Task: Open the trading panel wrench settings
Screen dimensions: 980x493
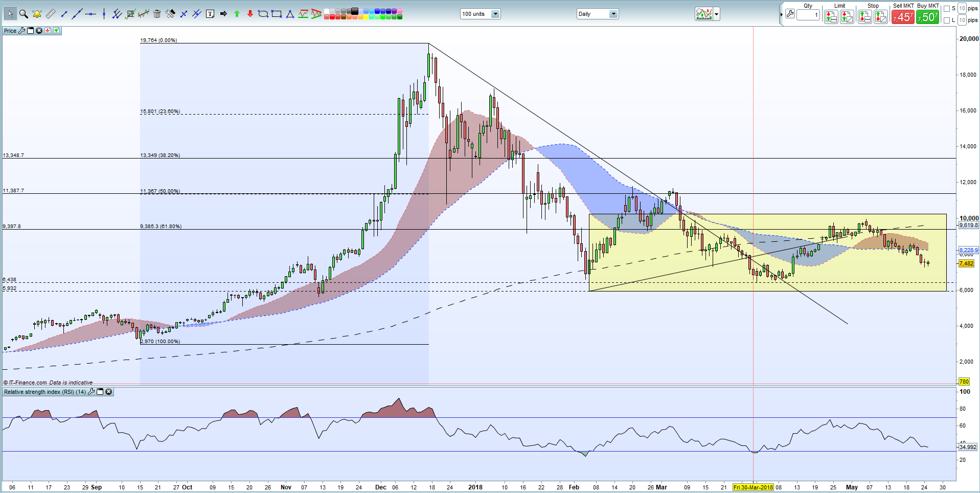Action: (790, 14)
